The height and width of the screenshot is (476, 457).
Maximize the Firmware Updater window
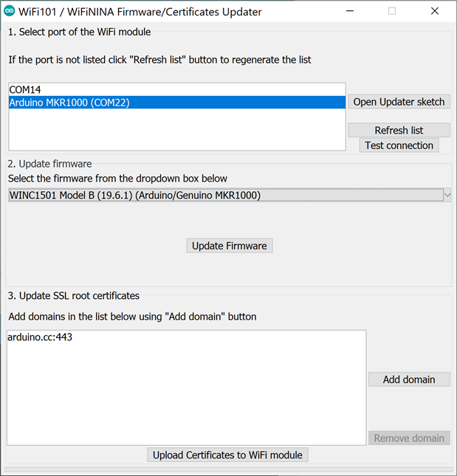[x=392, y=12]
